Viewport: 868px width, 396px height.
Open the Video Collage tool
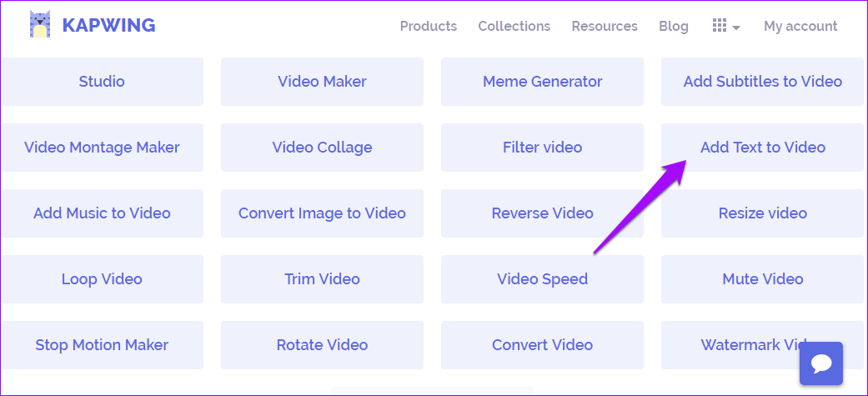tap(322, 148)
